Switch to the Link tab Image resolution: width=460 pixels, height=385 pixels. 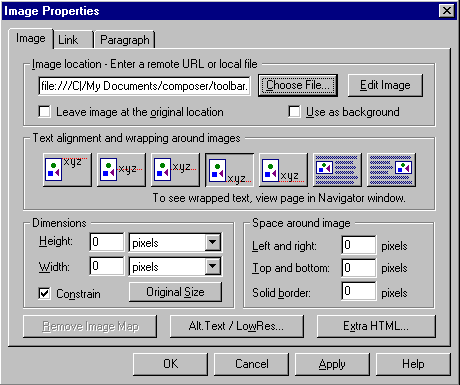(x=73, y=40)
